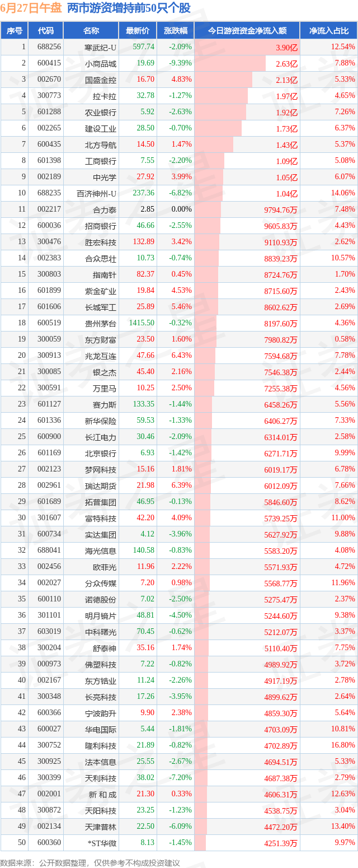Select stock name 兆龙互连
358x868 pixels.
[x=101, y=356]
